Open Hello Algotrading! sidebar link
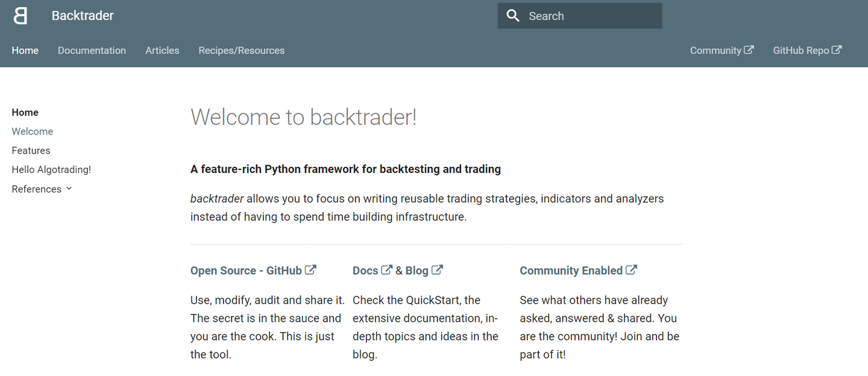The width and height of the screenshot is (868, 376). [x=51, y=170]
